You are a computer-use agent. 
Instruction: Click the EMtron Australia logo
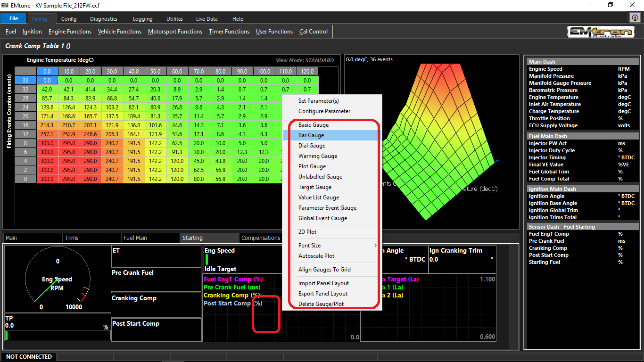(x=601, y=32)
